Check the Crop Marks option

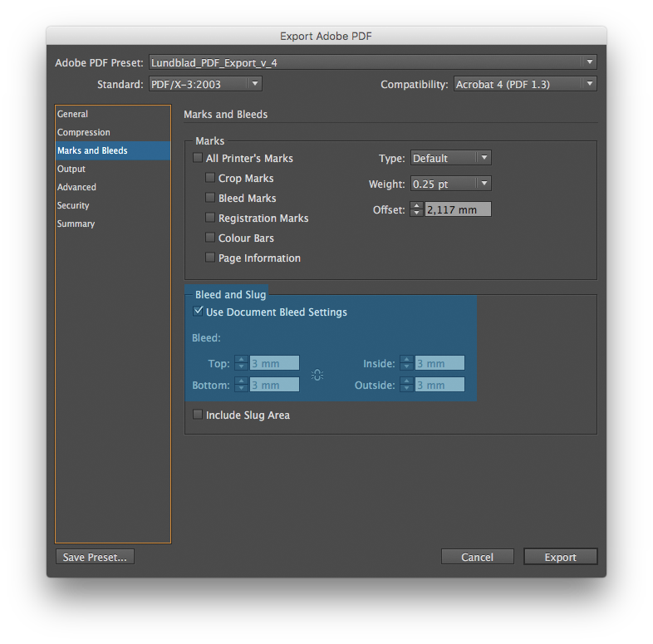coord(210,178)
